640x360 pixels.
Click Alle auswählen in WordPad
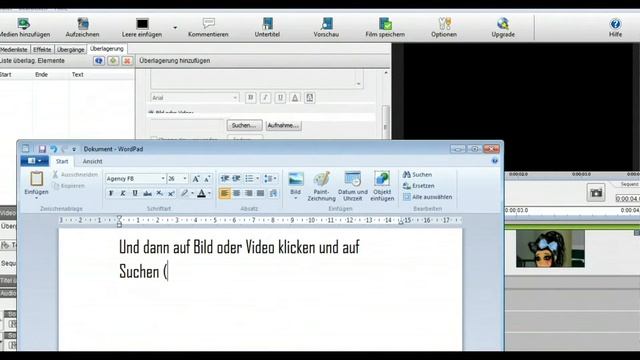[427, 197]
